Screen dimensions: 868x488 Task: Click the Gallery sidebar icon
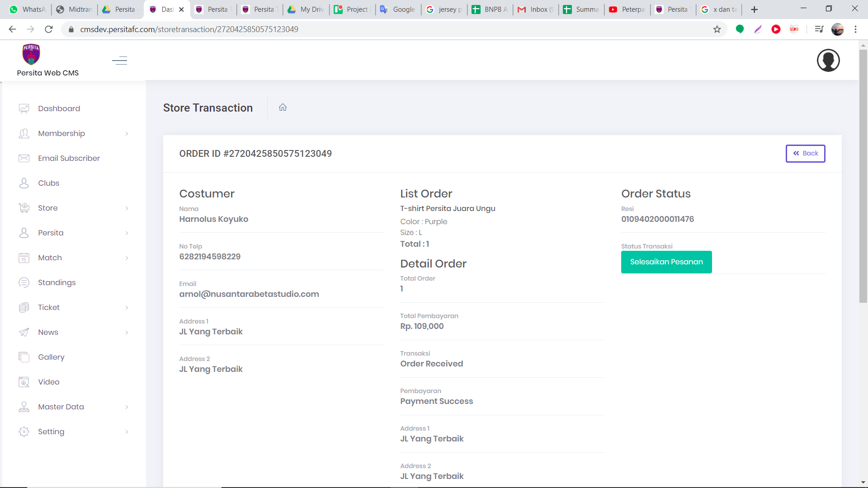point(24,357)
